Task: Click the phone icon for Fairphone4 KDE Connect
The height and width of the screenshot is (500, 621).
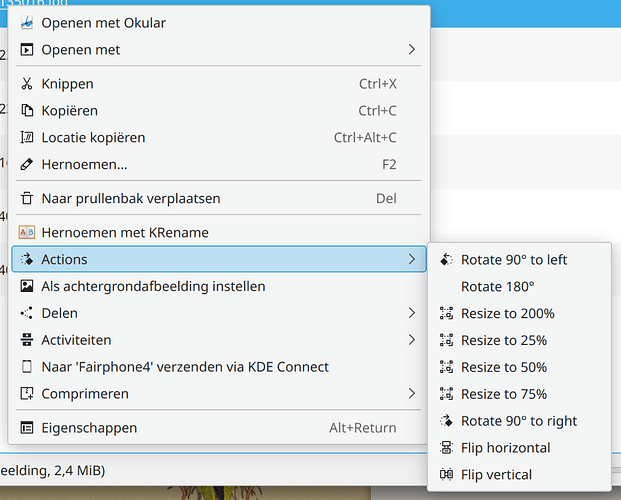Action: (27, 366)
